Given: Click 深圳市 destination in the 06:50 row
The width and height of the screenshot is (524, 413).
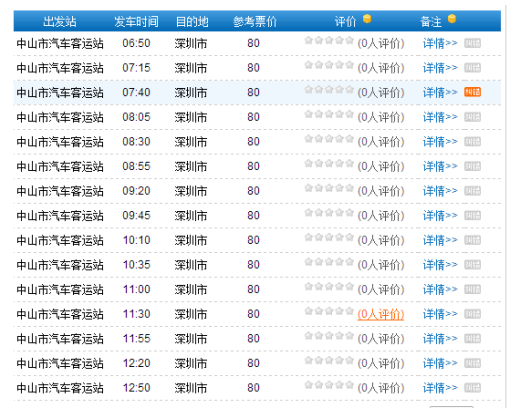Looking at the screenshot, I should (191, 43).
